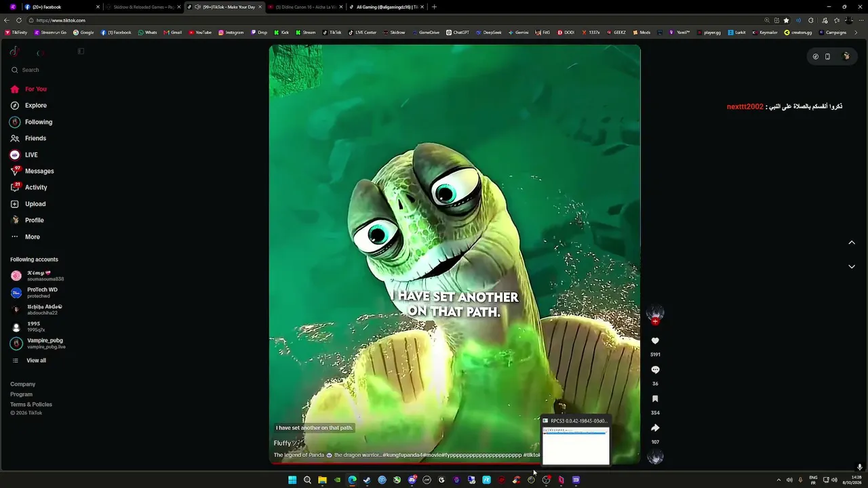
Task: Open the Instagram bookmark
Action: tap(231, 33)
